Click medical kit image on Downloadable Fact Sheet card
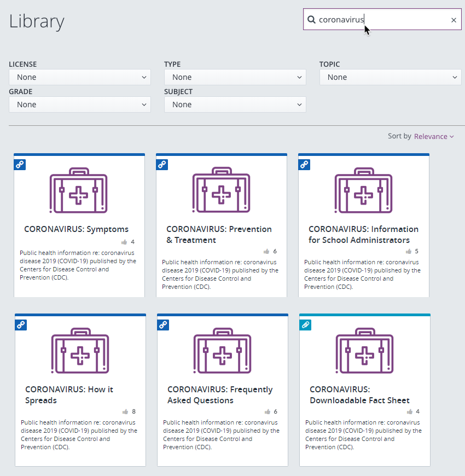This screenshot has width=465, height=476. tap(364, 351)
